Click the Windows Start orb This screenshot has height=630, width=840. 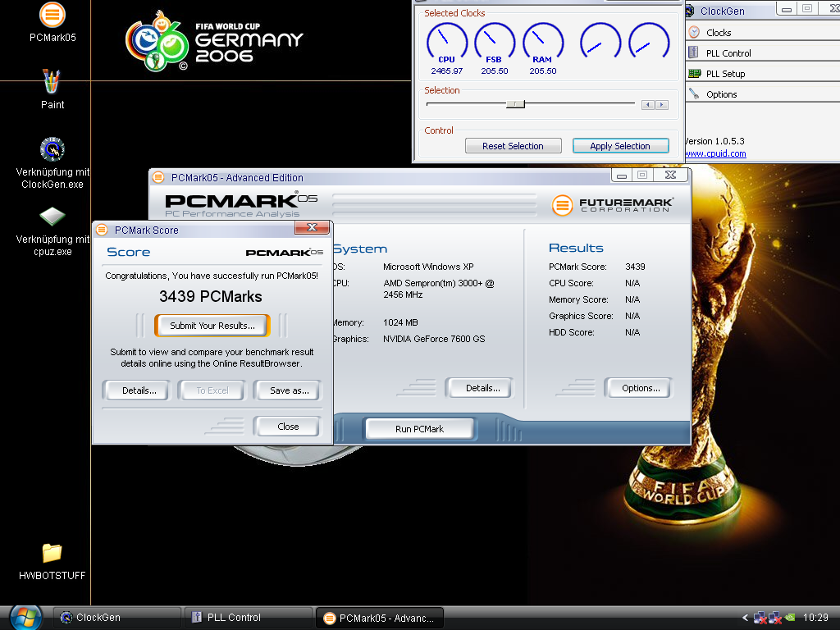tap(25, 618)
